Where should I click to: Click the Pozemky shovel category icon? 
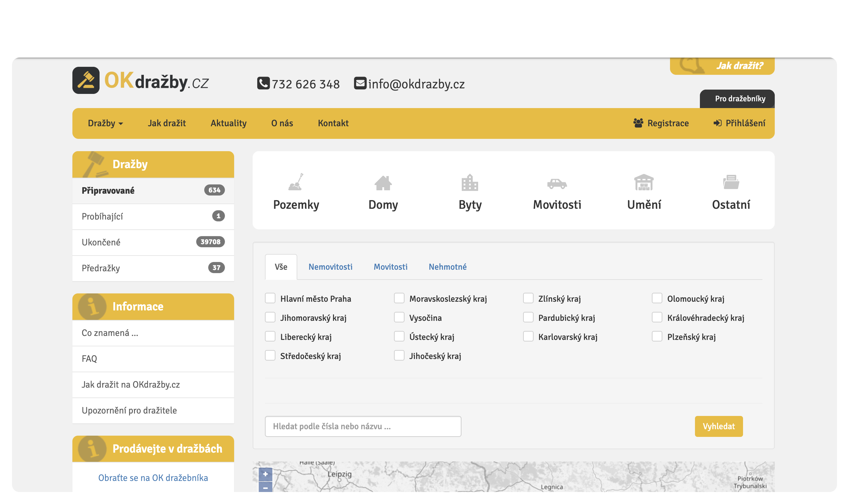coord(296,182)
